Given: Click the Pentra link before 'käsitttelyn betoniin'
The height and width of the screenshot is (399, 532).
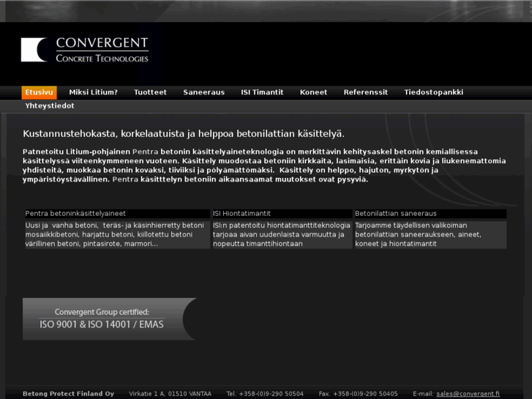Looking at the screenshot, I should tap(125, 179).
